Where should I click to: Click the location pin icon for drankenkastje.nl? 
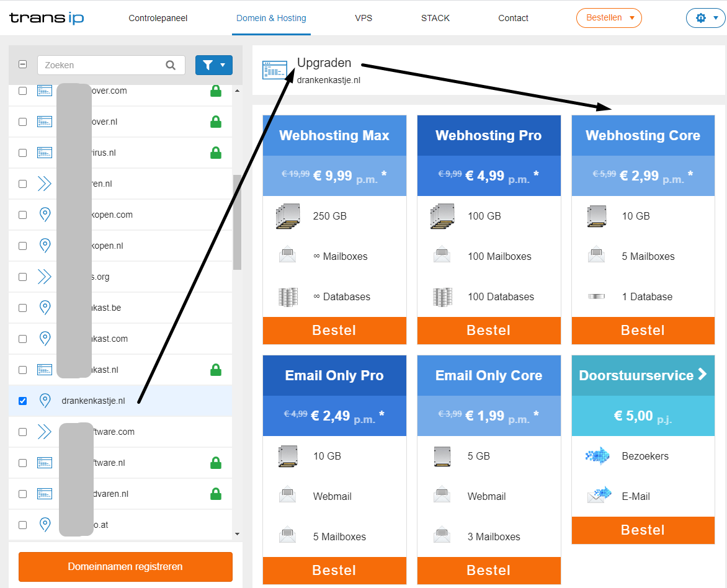(45, 401)
